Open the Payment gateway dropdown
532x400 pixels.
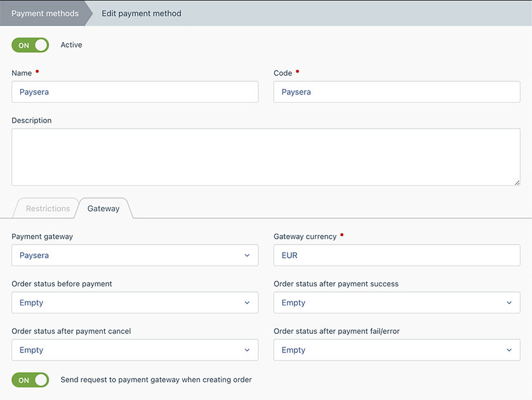(135, 255)
